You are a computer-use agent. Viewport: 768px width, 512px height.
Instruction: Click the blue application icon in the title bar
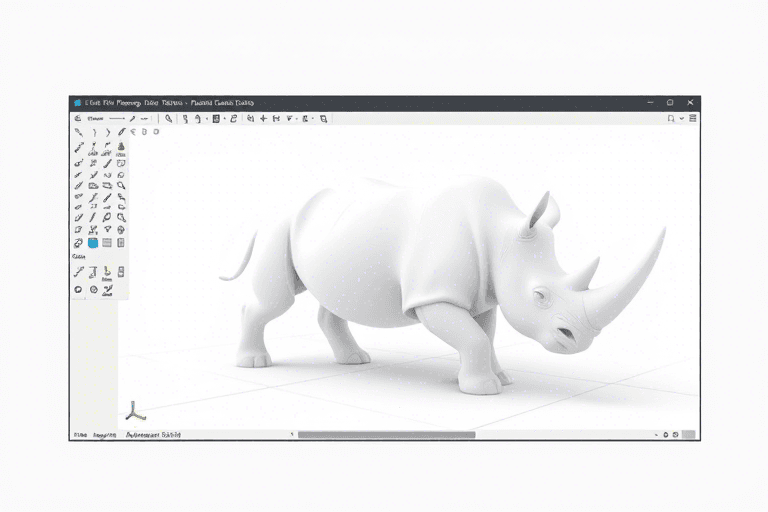point(76,102)
